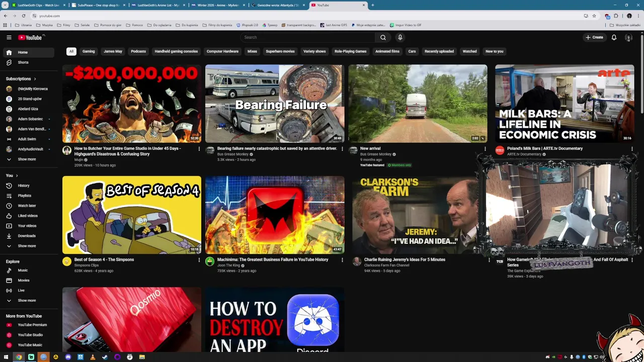Select the Recently uploaded filter chip

click(439, 51)
